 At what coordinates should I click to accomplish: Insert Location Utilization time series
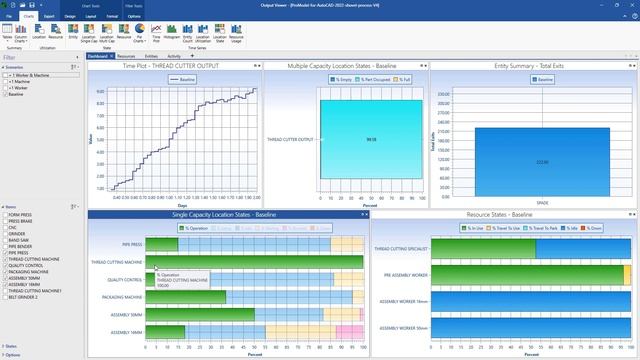click(x=203, y=33)
